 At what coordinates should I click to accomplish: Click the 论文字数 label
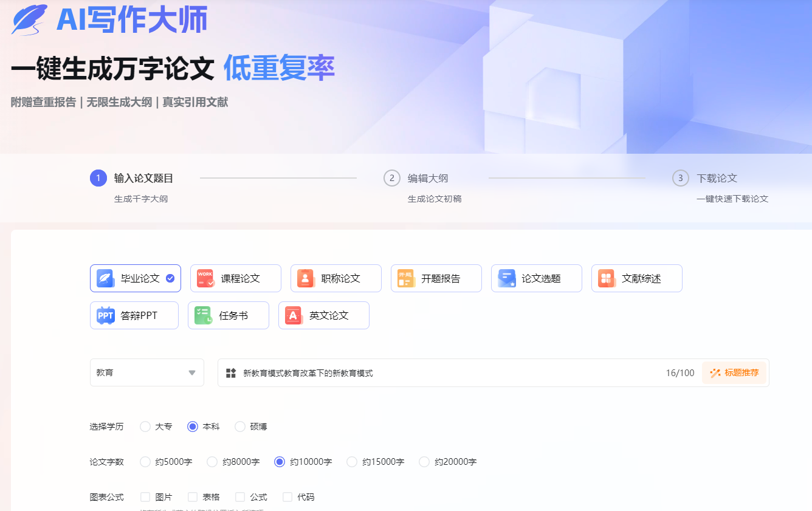[106, 462]
